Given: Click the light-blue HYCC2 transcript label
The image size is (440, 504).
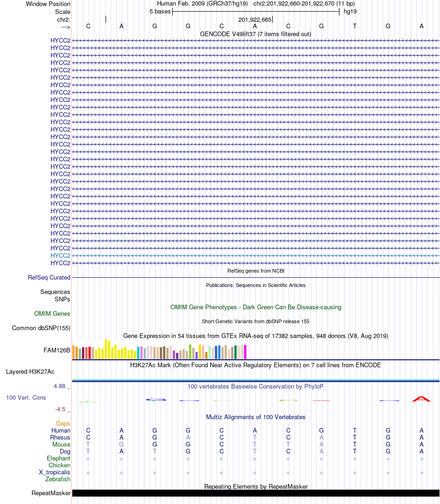Looking at the screenshot, I should click(60, 255).
